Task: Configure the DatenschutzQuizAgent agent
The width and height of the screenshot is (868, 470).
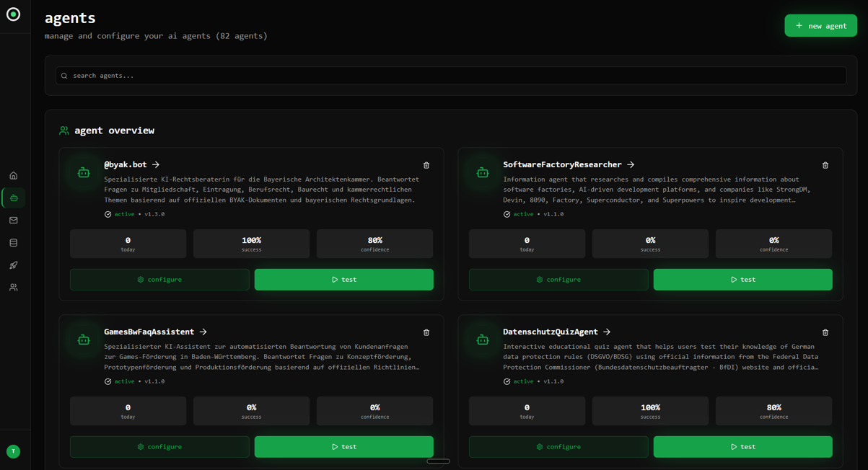Action: (x=558, y=447)
